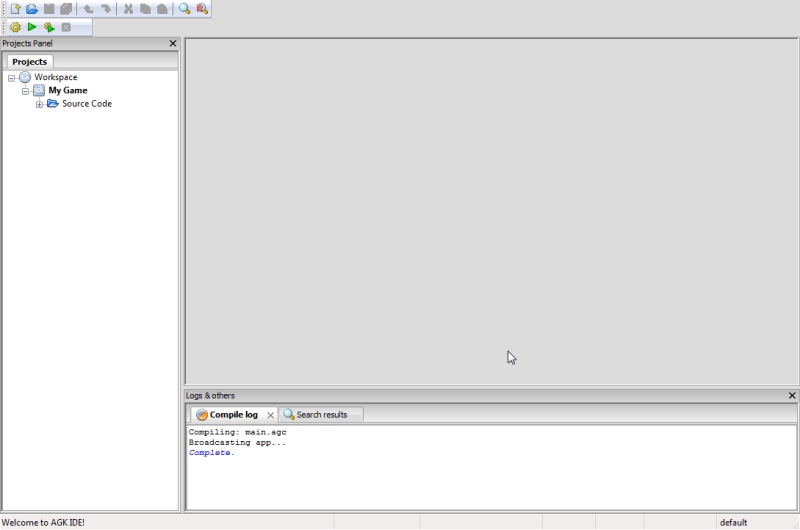
Task: Switch to the Search results tab
Action: (x=321, y=415)
